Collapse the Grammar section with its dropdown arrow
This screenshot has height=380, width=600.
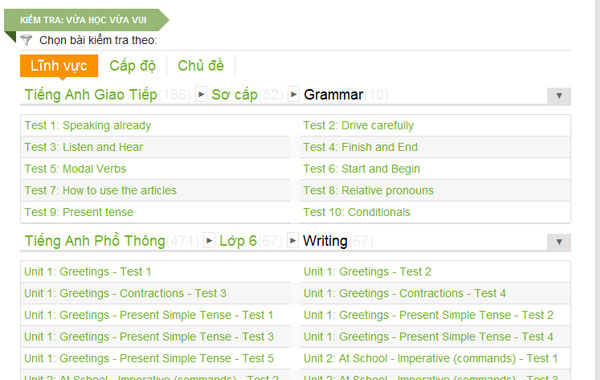pyautogui.click(x=559, y=96)
